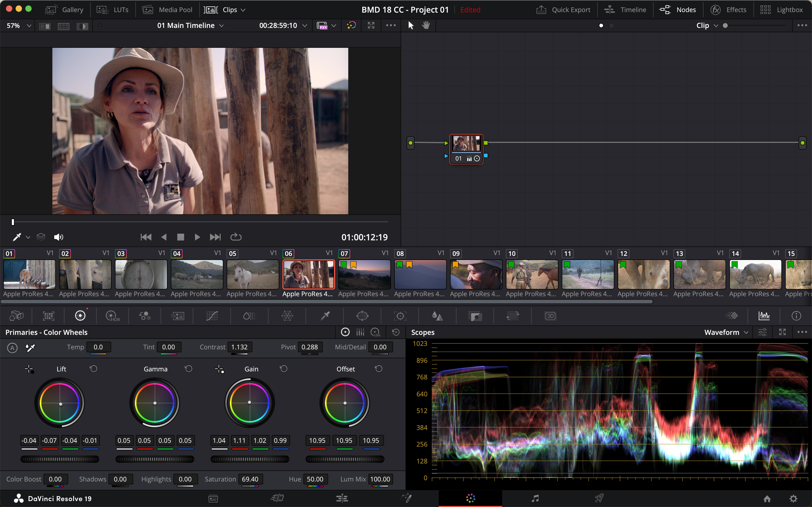Open Project Manager home icon
Image resolution: width=812 pixels, height=507 pixels.
[767, 499]
